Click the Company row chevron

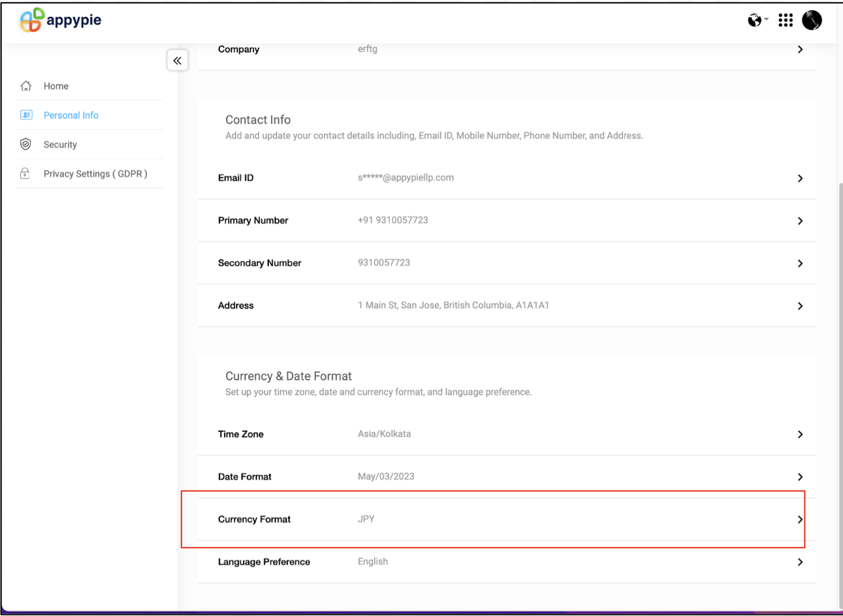800,50
